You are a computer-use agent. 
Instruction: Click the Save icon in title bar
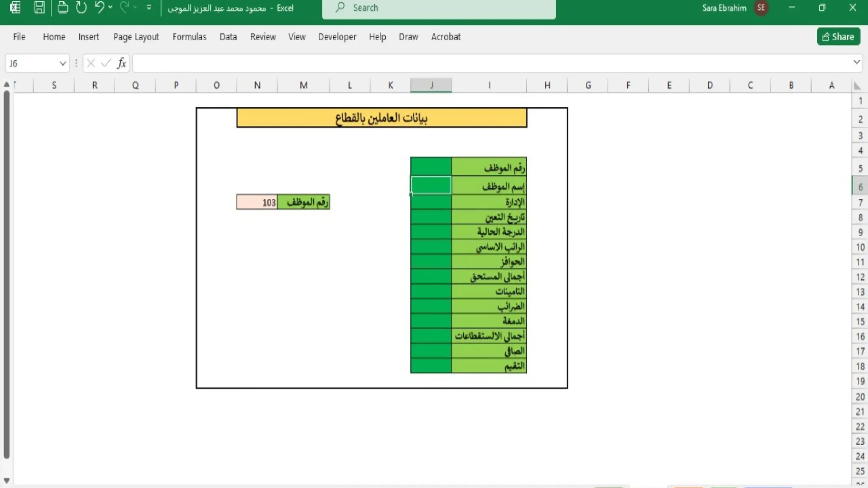pos(39,8)
